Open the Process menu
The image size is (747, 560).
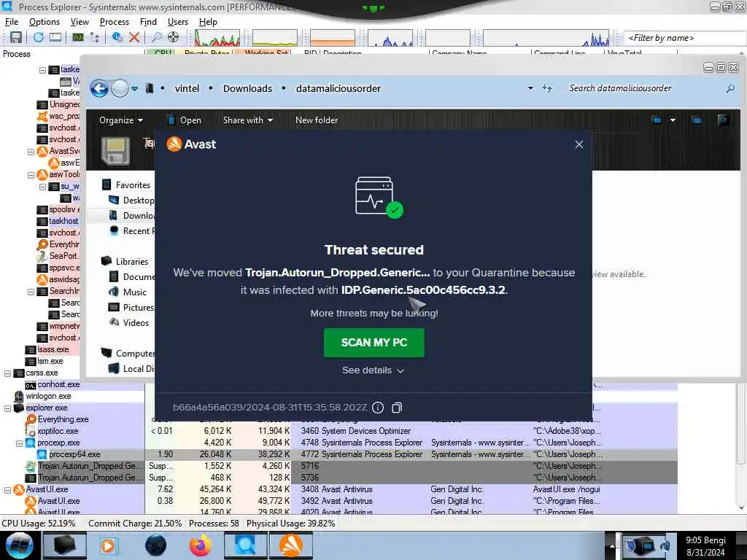click(115, 22)
